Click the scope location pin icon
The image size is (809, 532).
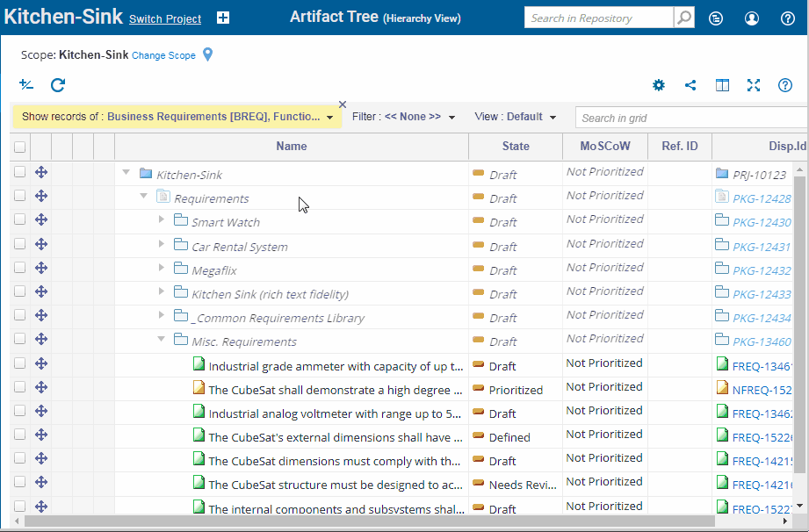click(x=207, y=54)
